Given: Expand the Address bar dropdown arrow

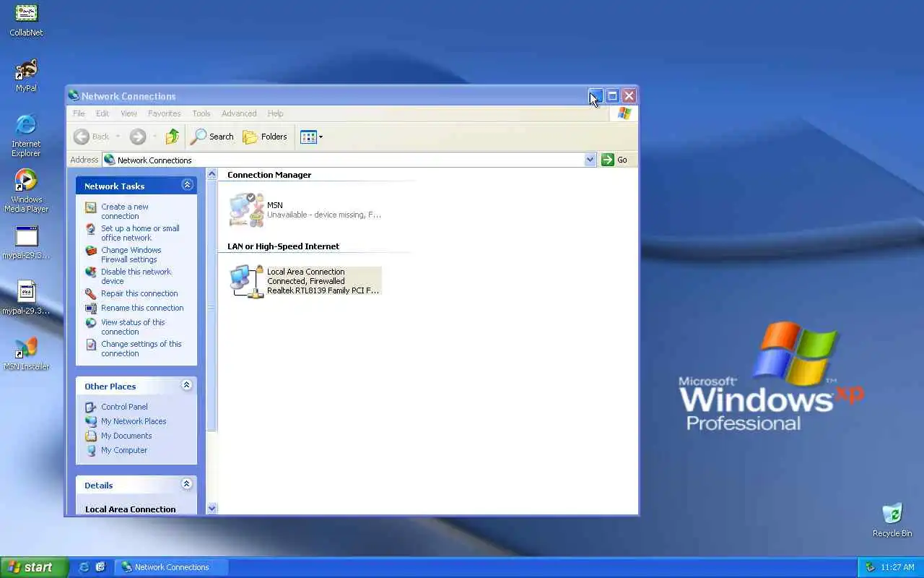Looking at the screenshot, I should [x=590, y=160].
